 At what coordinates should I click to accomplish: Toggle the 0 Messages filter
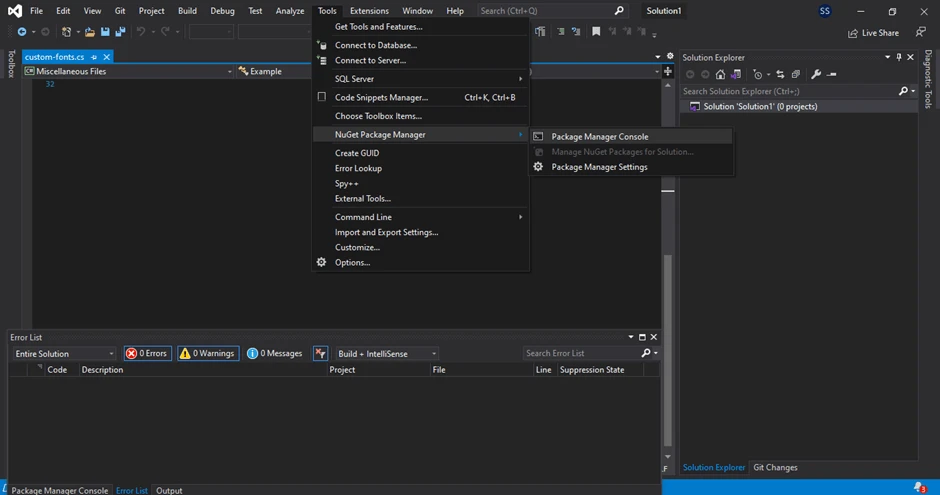point(274,353)
